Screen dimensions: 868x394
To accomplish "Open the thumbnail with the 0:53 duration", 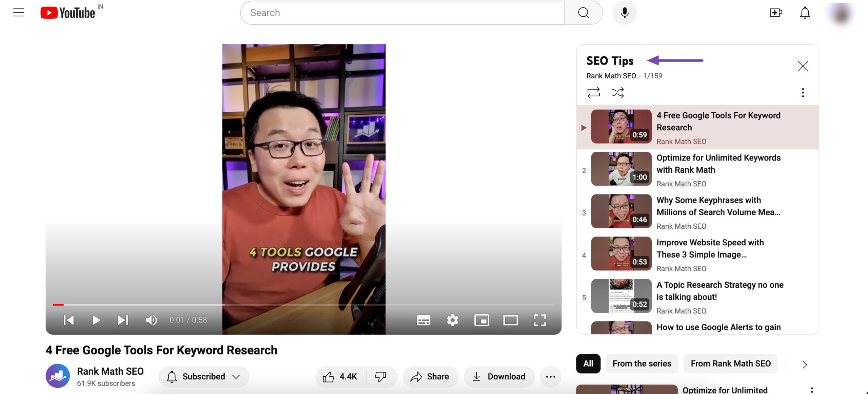I will coord(621,254).
